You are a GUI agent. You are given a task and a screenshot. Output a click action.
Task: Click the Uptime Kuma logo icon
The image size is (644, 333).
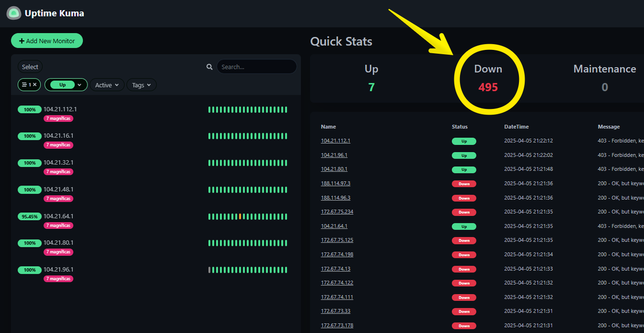13,13
